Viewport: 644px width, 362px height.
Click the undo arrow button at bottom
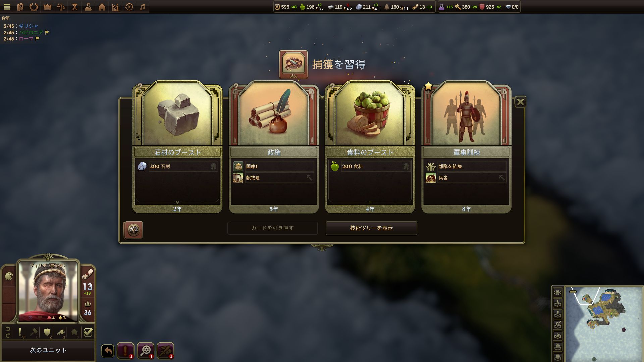[x=108, y=351]
